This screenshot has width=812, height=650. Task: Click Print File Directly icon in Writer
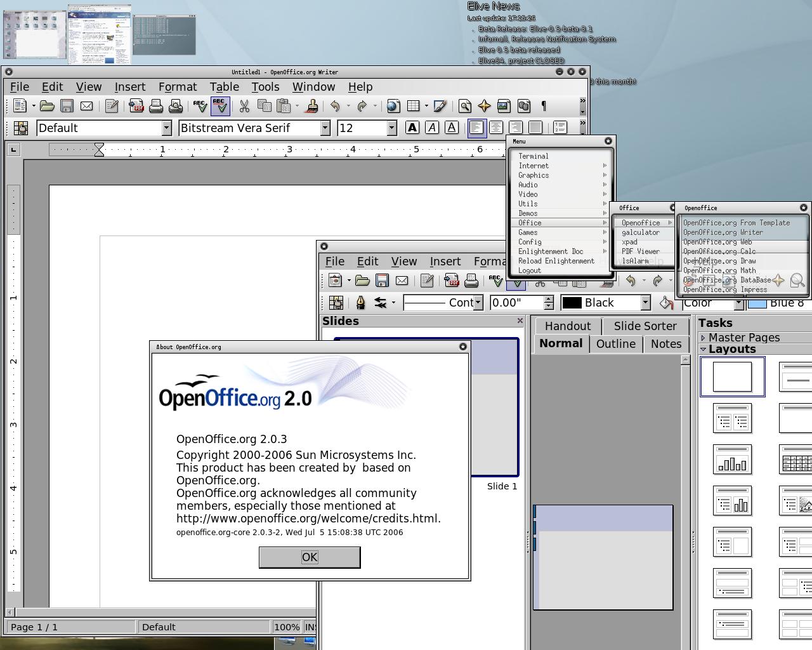click(156, 106)
